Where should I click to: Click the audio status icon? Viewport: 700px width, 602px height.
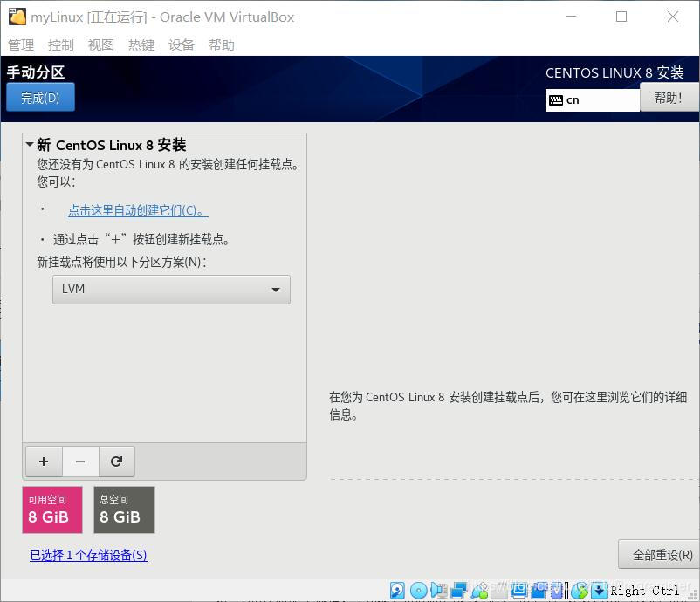click(439, 591)
